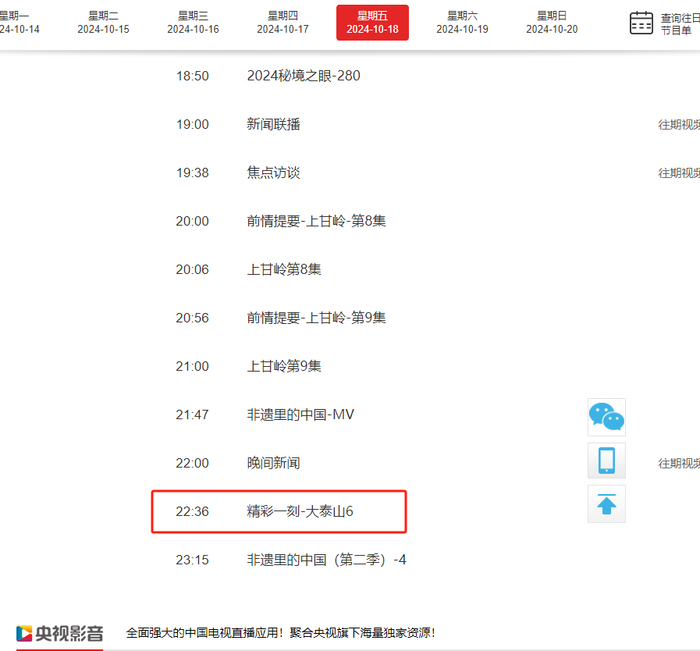Click the 上甘岭第9集 program title

[x=284, y=366]
